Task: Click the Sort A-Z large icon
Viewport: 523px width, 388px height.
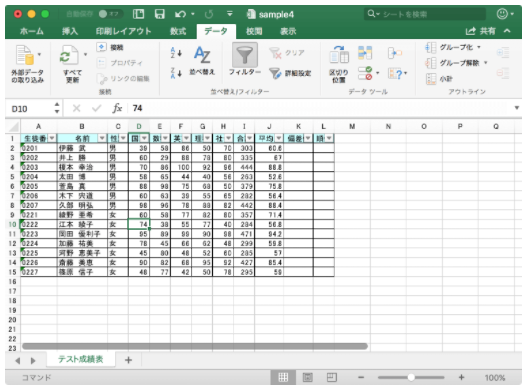Action: 202,55
